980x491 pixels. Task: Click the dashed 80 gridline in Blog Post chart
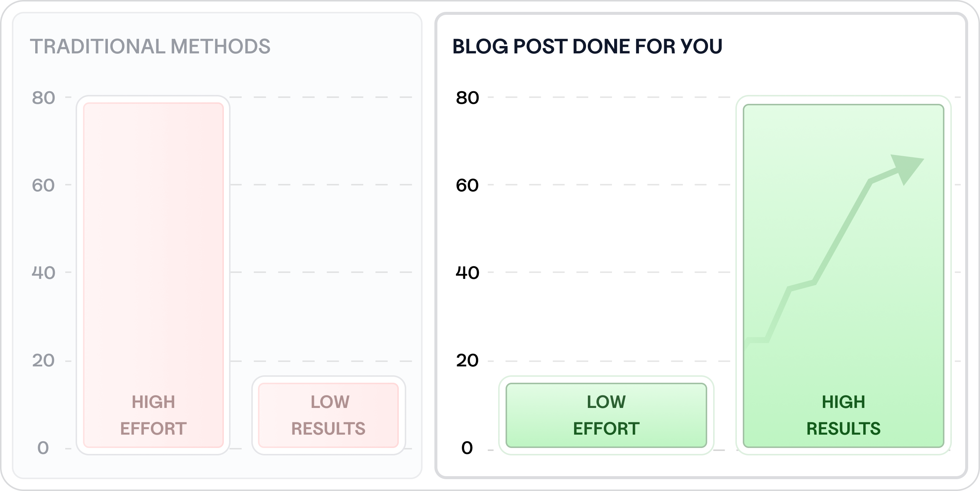pos(609,97)
